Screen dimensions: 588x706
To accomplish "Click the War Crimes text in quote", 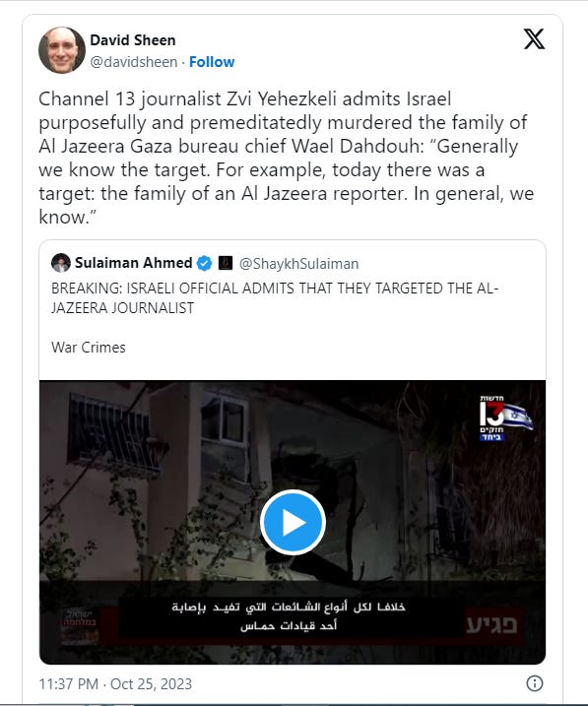I will pos(89,348).
